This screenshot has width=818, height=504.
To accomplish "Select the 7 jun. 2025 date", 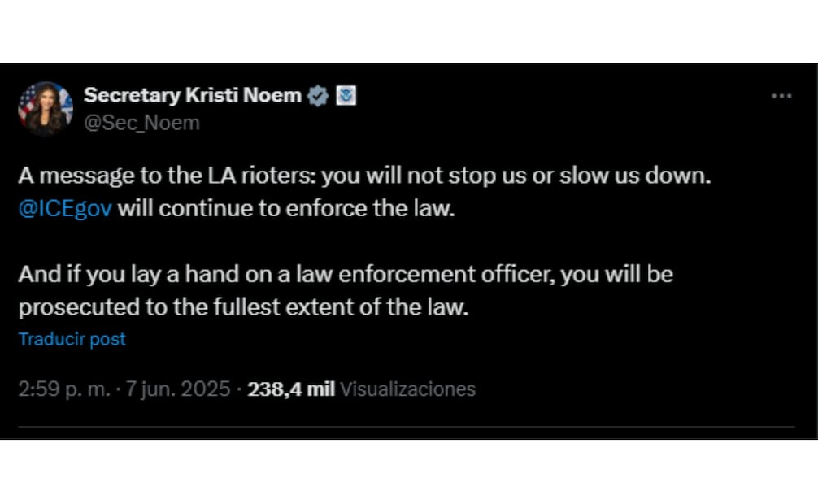I will pos(178,389).
